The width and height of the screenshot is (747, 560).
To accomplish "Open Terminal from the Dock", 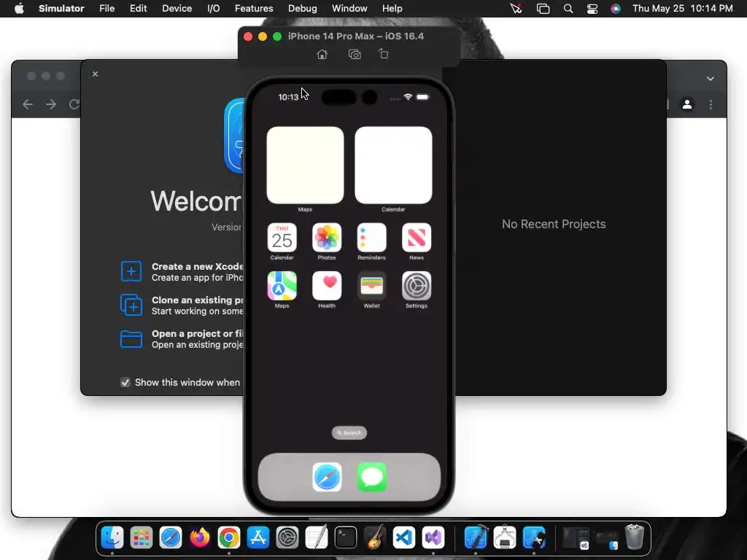I will click(x=345, y=537).
